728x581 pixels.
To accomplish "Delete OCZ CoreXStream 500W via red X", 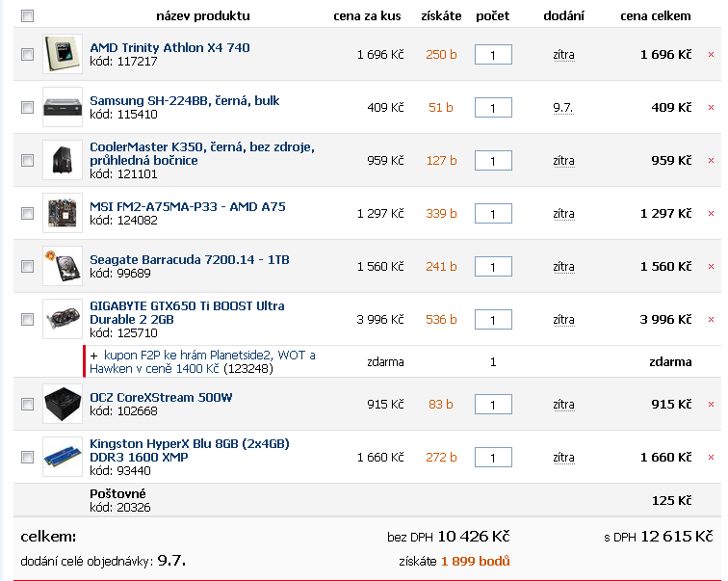I will (711, 405).
